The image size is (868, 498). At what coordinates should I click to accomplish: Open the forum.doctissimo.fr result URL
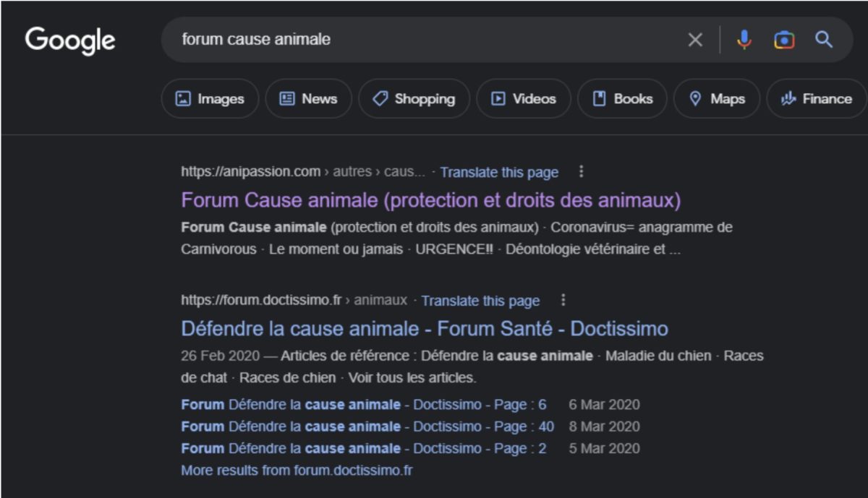click(294, 300)
